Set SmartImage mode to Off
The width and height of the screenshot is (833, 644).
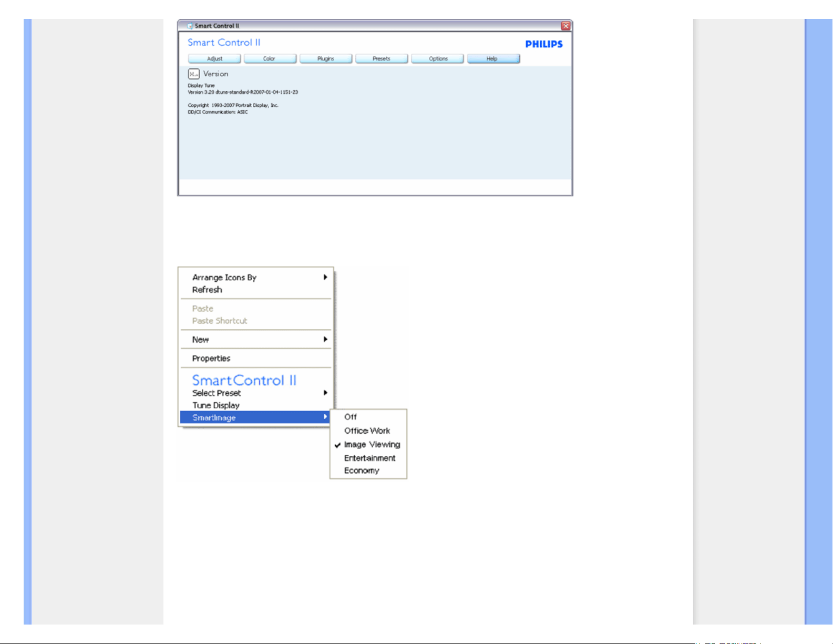coord(368,417)
